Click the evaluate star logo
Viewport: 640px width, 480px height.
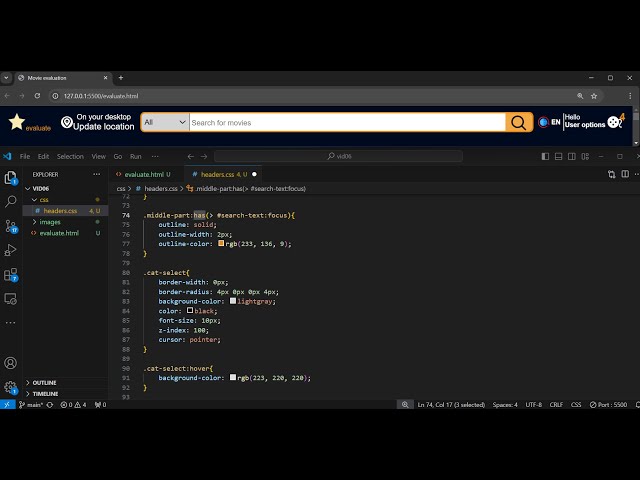pyautogui.click(x=29, y=122)
